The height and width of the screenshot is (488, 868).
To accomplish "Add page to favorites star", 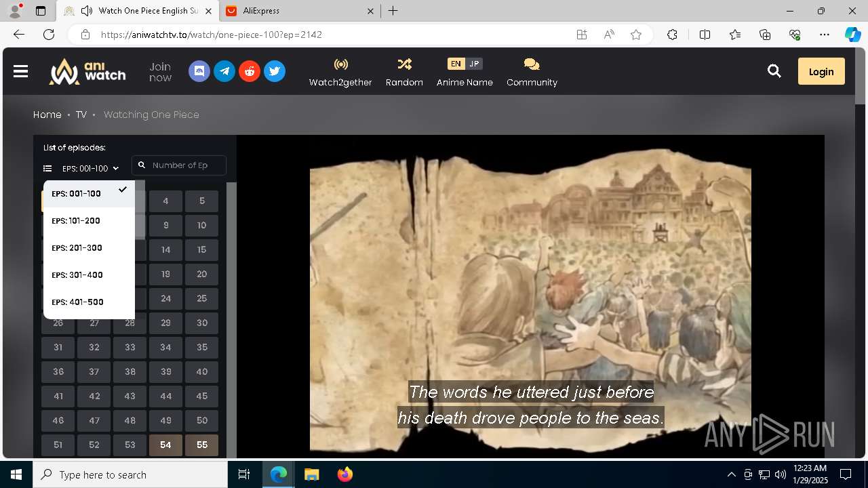I will [636, 35].
